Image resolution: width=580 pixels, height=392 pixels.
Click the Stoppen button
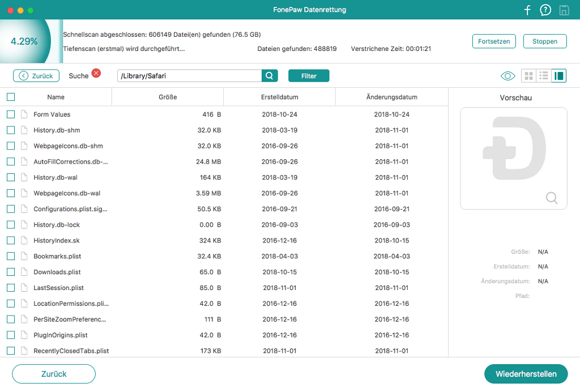[x=545, y=41]
